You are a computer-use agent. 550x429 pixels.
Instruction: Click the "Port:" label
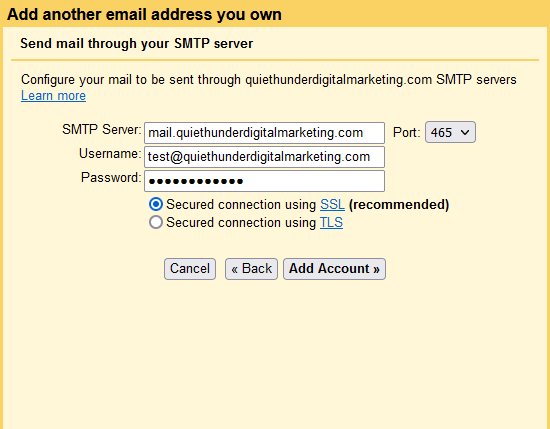(407, 133)
